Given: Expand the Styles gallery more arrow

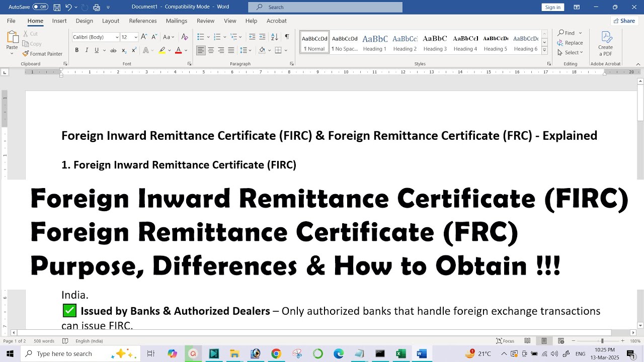Looking at the screenshot, I should pyautogui.click(x=544, y=50).
